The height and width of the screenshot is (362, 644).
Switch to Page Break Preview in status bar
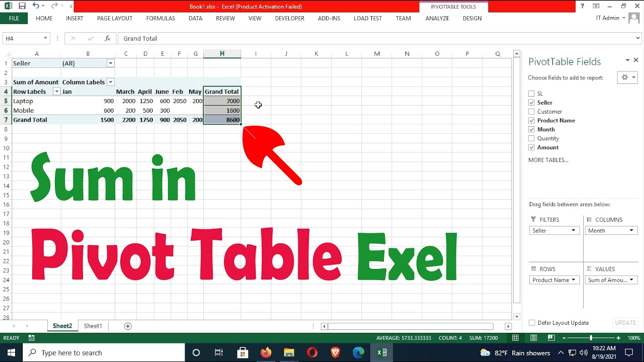[551, 338]
